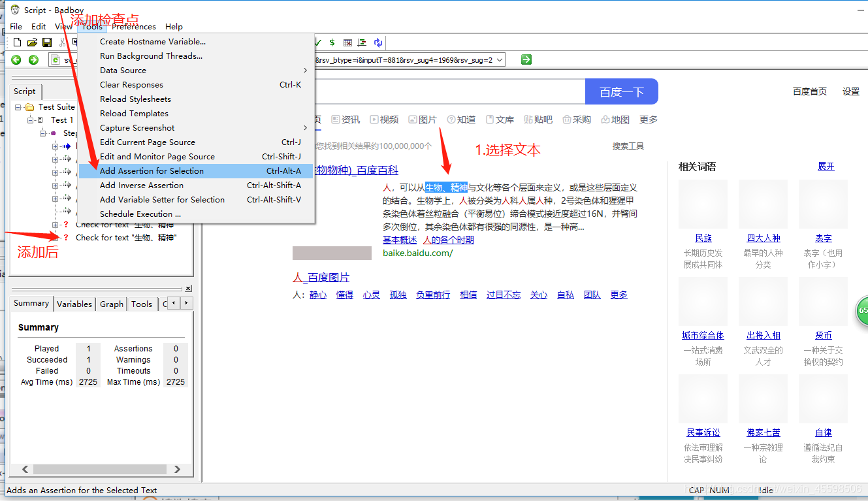868x501 pixels.
Task: Switch to the 资讯 search category
Action: [x=346, y=120]
